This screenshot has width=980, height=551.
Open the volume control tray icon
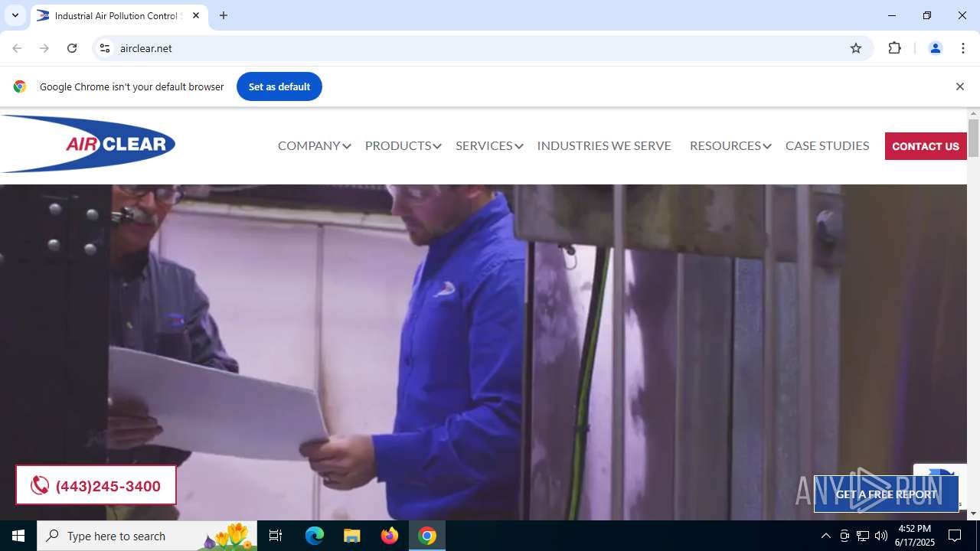point(881,536)
